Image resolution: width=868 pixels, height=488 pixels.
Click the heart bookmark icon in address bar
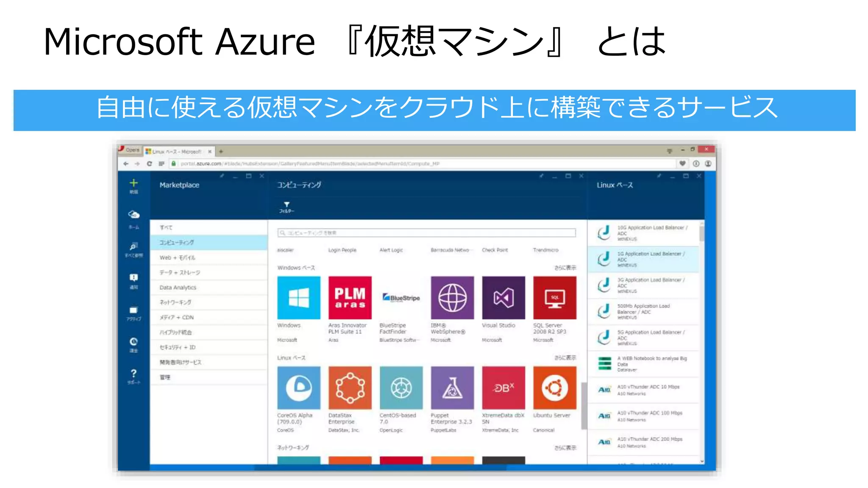[x=682, y=164]
